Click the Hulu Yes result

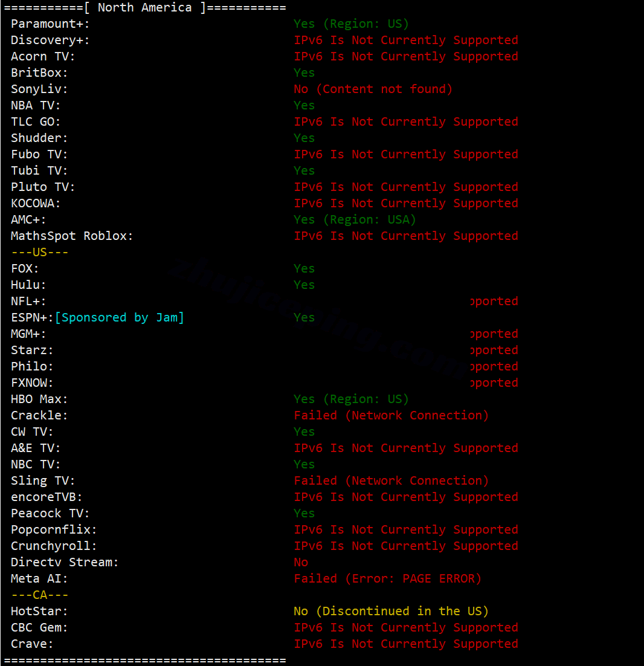point(304,285)
